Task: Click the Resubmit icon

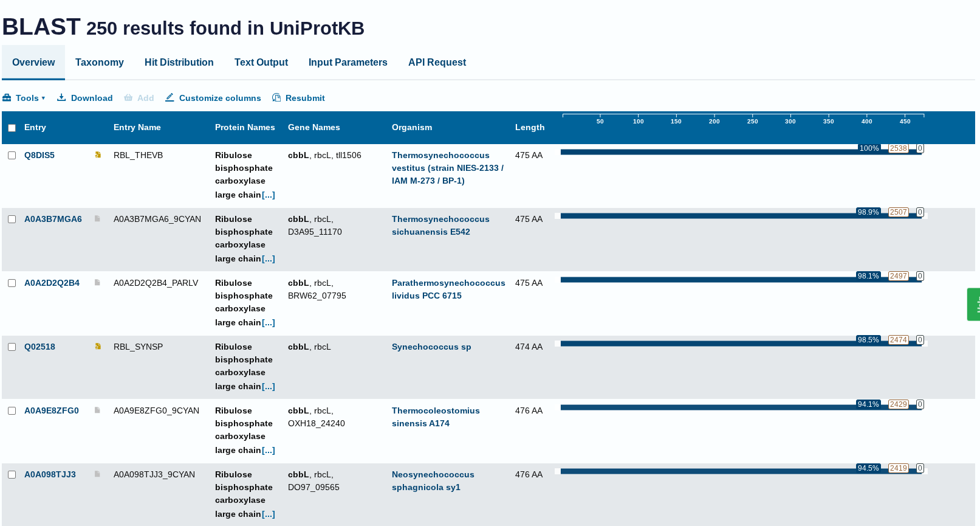Action: tap(276, 97)
